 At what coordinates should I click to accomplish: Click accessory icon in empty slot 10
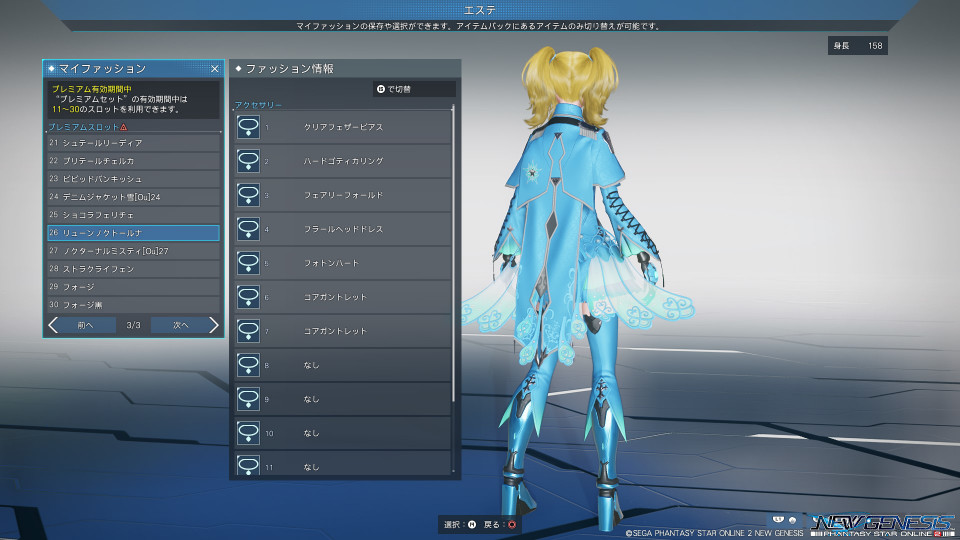[248, 433]
